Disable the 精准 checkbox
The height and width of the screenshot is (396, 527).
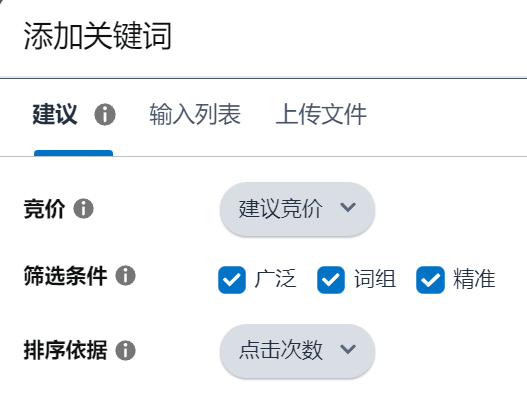point(430,280)
